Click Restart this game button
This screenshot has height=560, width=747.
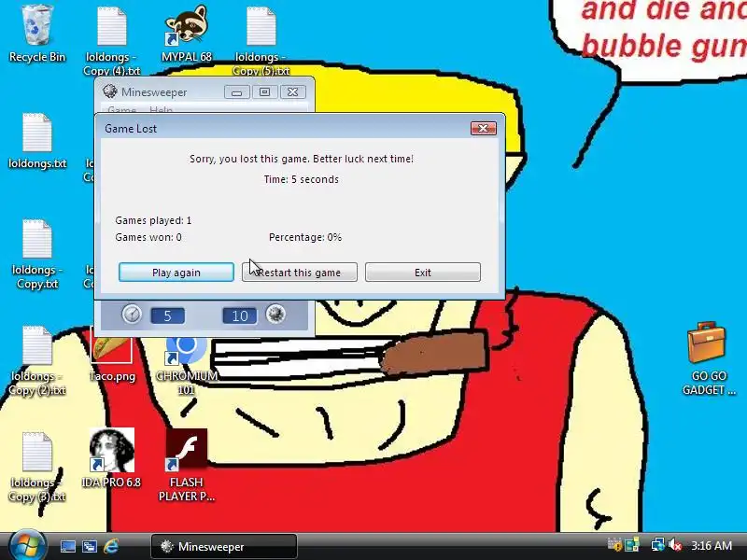coord(299,273)
